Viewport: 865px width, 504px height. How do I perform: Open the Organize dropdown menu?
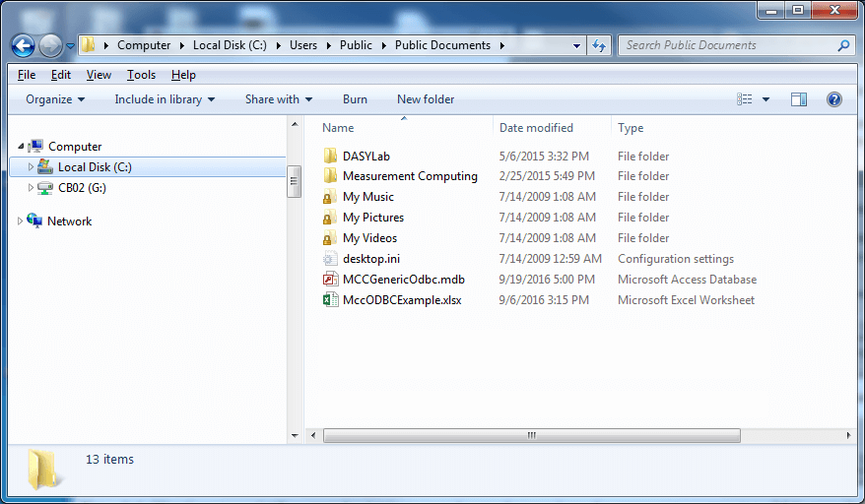click(x=55, y=99)
